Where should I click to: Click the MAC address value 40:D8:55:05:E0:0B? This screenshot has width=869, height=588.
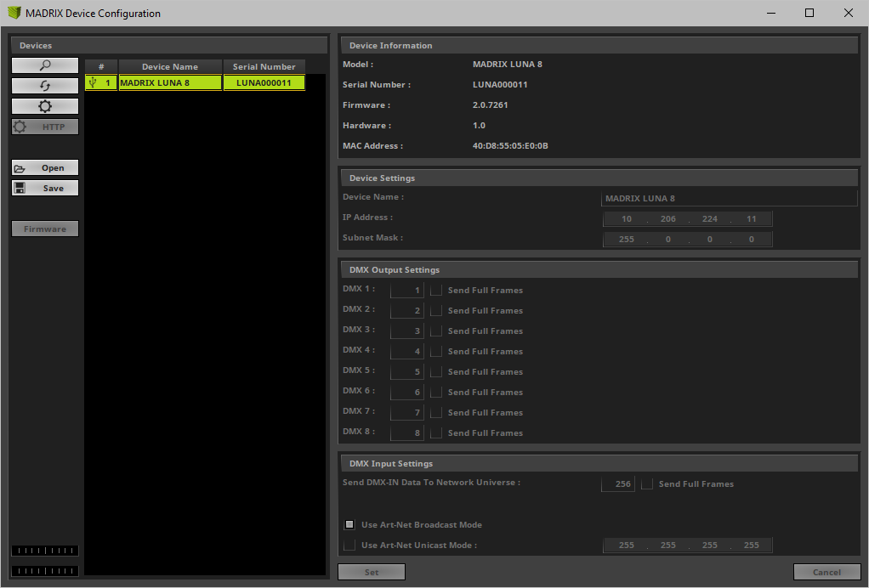(510, 145)
